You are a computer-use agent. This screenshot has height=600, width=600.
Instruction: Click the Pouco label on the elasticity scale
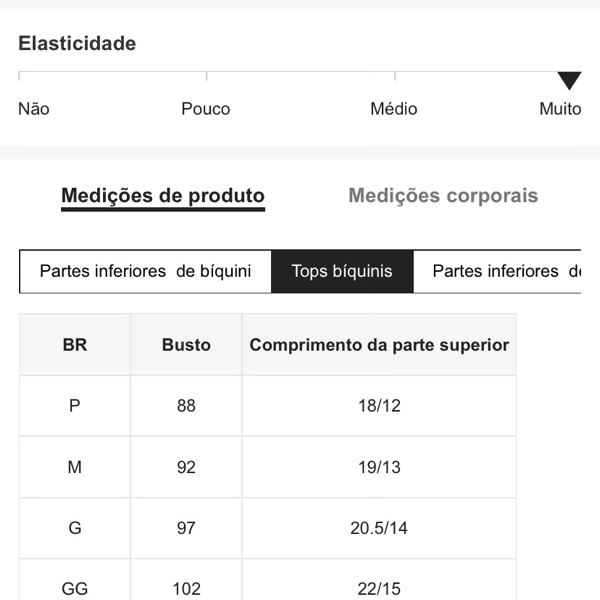coord(206,109)
